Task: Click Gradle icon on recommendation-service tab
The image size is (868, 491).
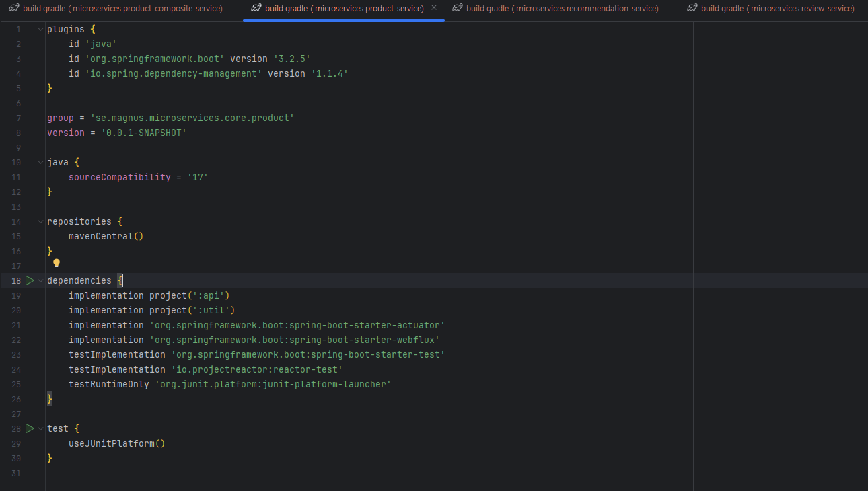Action: tap(458, 8)
